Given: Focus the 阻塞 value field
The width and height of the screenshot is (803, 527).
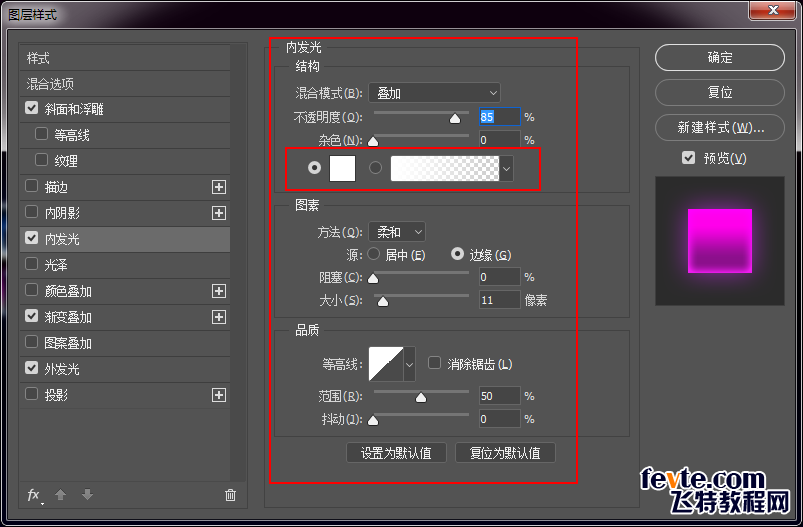Looking at the screenshot, I should [500, 277].
